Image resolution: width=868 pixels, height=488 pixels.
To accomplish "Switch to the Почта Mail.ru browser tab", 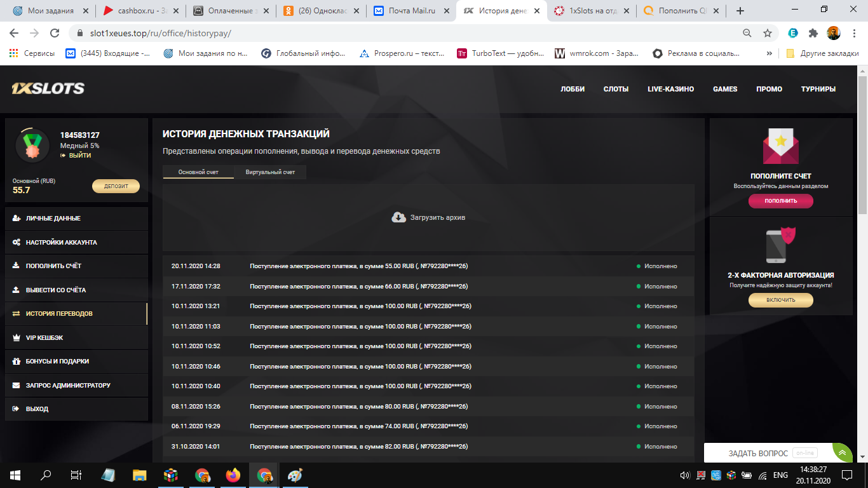I will point(410,11).
